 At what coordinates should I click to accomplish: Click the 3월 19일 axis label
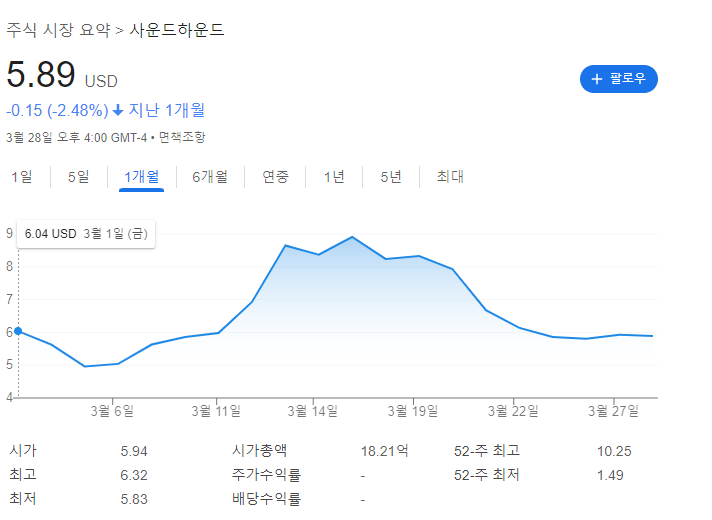click(413, 411)
